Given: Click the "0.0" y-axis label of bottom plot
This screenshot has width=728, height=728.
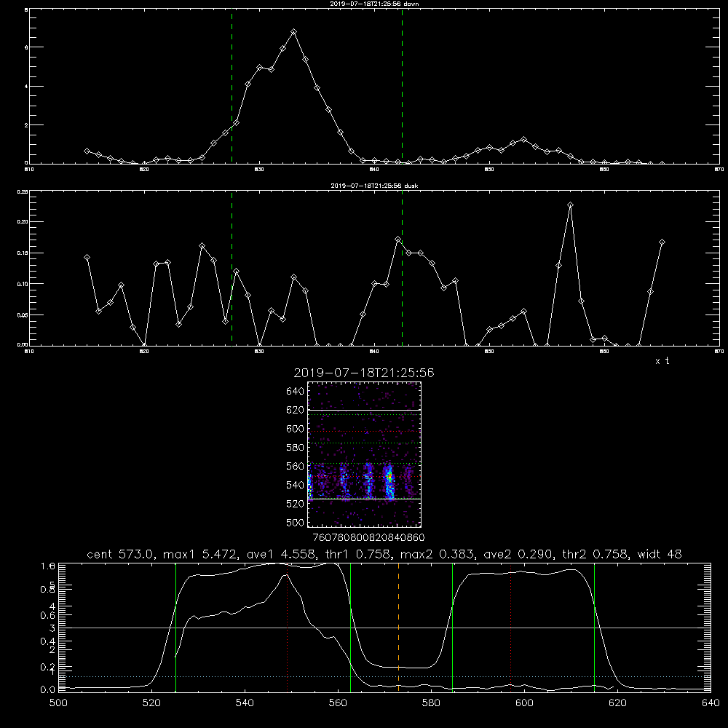Looking at the screenshot, I should pyautogui.click(x=48, y=690).
